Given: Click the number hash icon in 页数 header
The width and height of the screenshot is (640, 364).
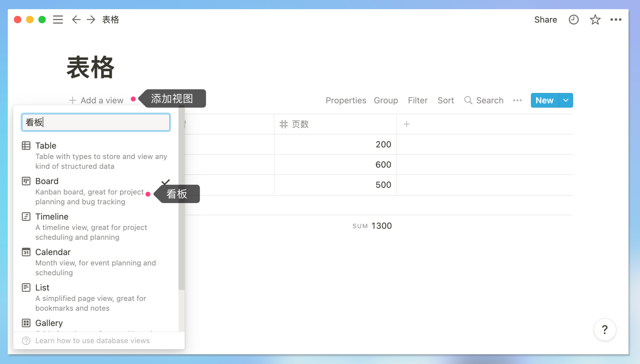Looking at the screenshot, I should (x=284, y=124).
